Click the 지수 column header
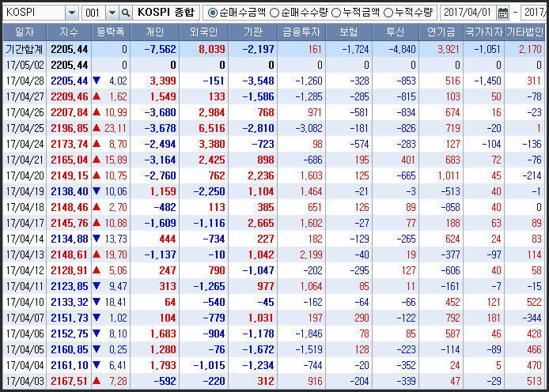This screenshot has height=392, width=549. tap(69, 32)
